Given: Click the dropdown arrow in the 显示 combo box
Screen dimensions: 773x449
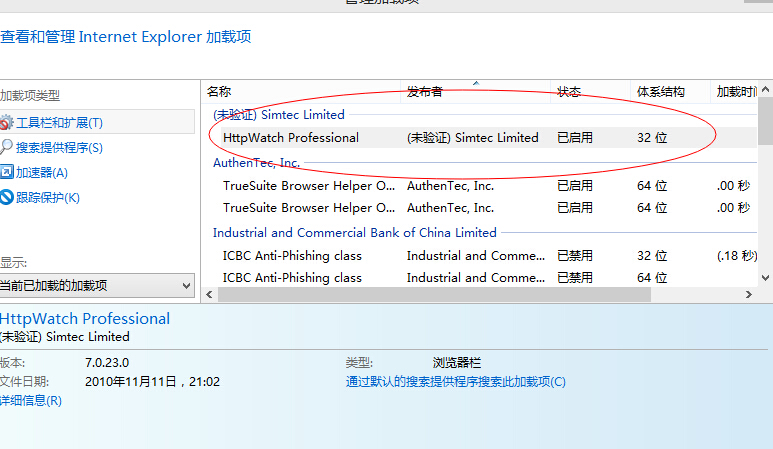Looking at the screenshot, I should tap(185, 286).
